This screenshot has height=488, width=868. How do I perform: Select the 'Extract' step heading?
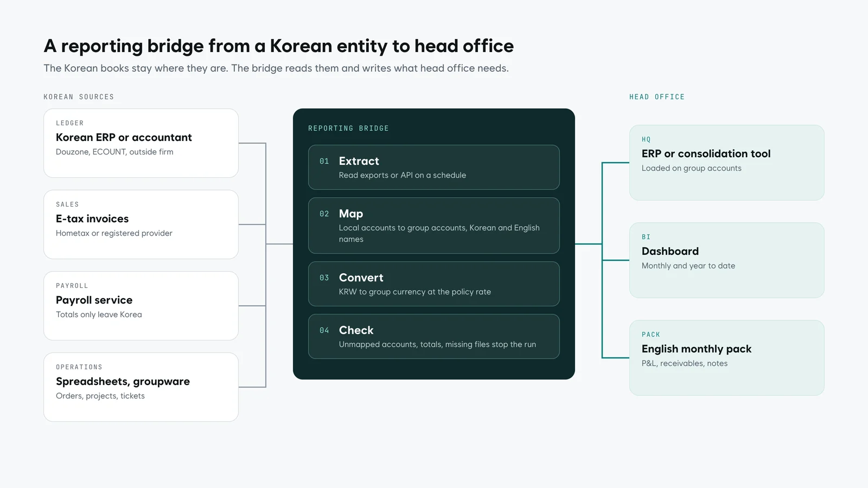(359, 161)
